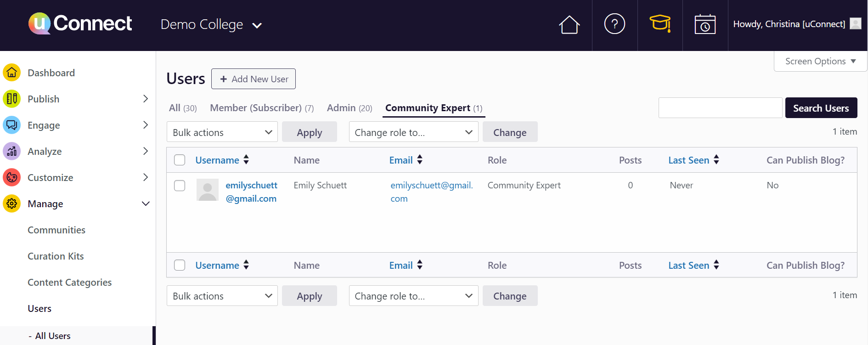Toggle the select-all checkbox in table footer
The image size is (868, 345).
tap(180, 265)
